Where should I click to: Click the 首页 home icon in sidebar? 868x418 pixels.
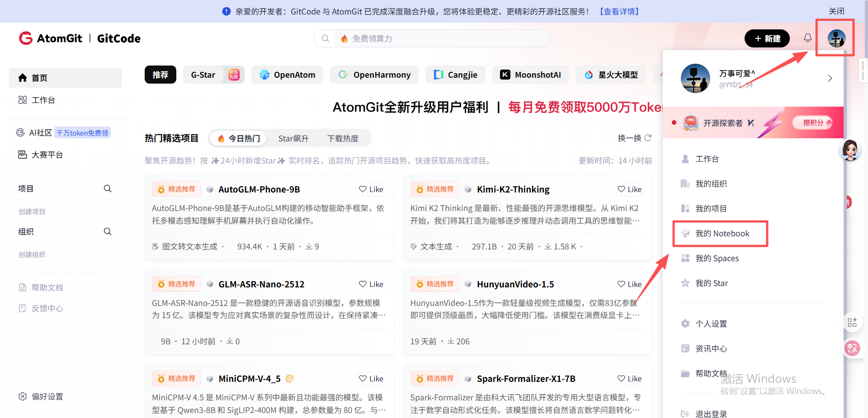[x=23, y=78]
